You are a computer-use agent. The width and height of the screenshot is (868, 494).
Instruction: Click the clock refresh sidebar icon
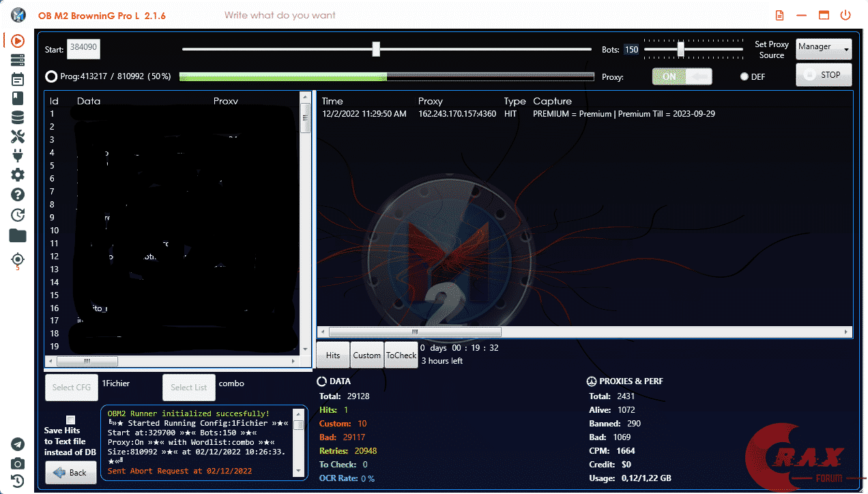(x=18, y=215)
